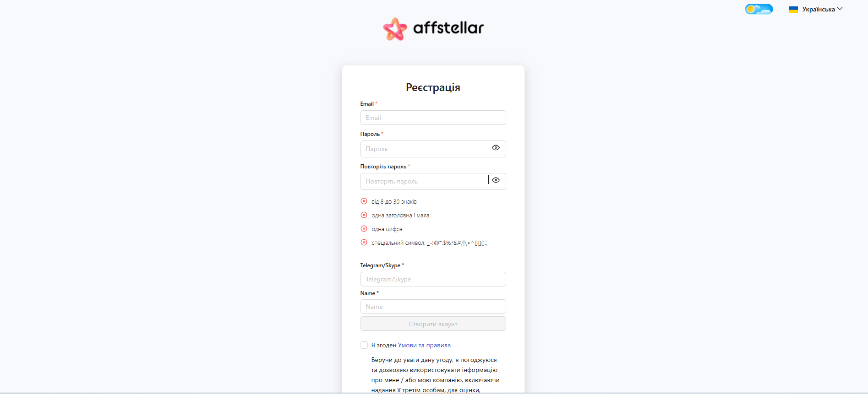Click the error icon beside 'від 8 до 30 знаків'

[364, 201]
